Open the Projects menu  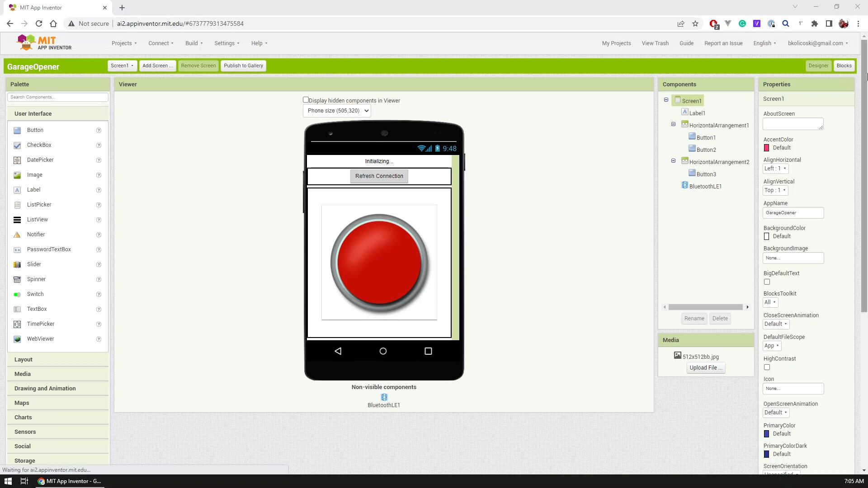124,43
